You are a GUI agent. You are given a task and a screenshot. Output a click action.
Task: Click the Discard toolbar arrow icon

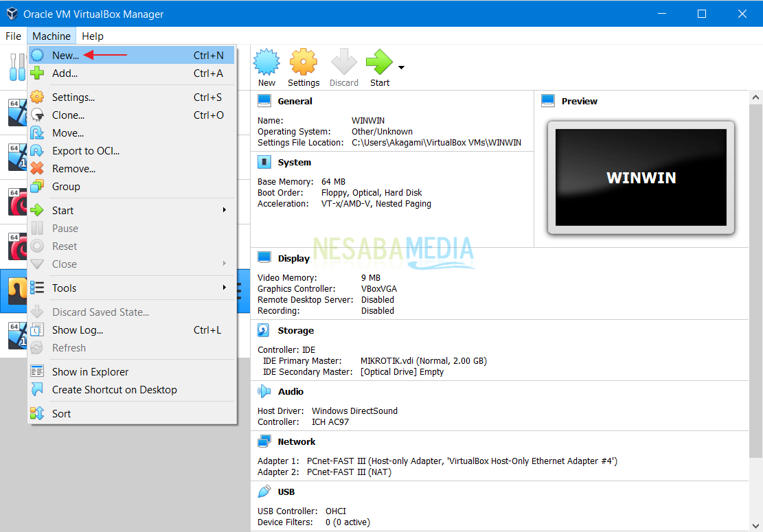(x=344, y=62)
